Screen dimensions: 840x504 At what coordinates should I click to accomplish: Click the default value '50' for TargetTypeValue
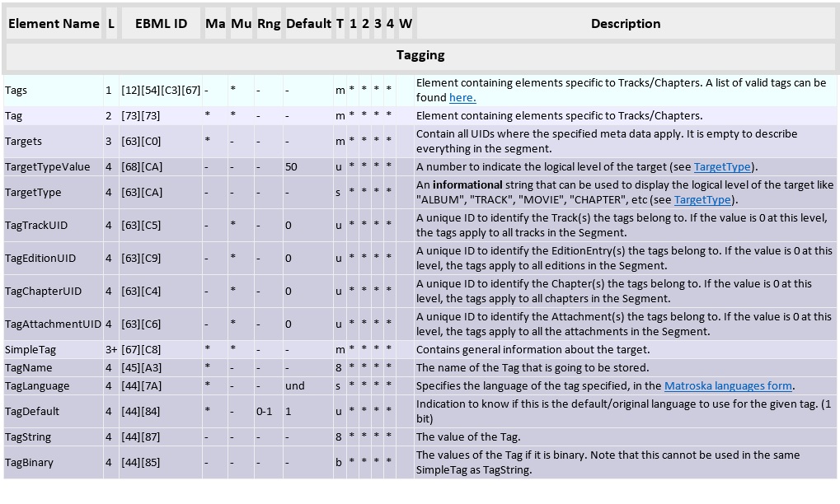[291, 166]
